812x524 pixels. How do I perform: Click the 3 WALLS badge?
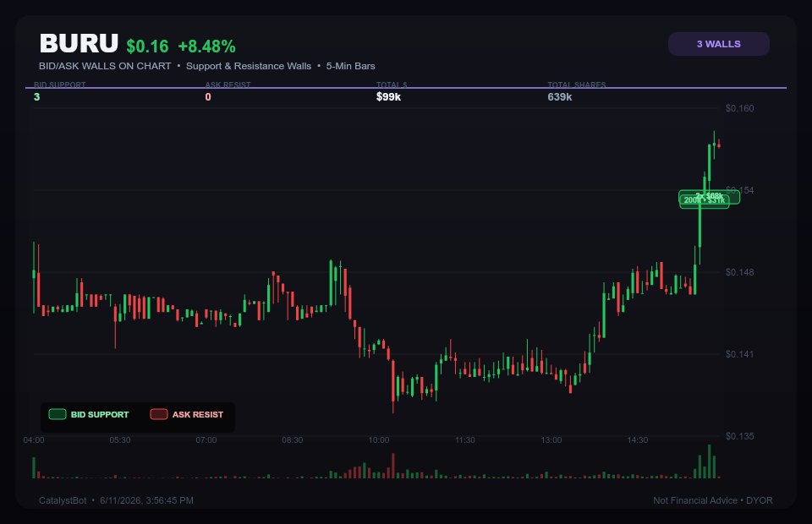tap(718, 44)
